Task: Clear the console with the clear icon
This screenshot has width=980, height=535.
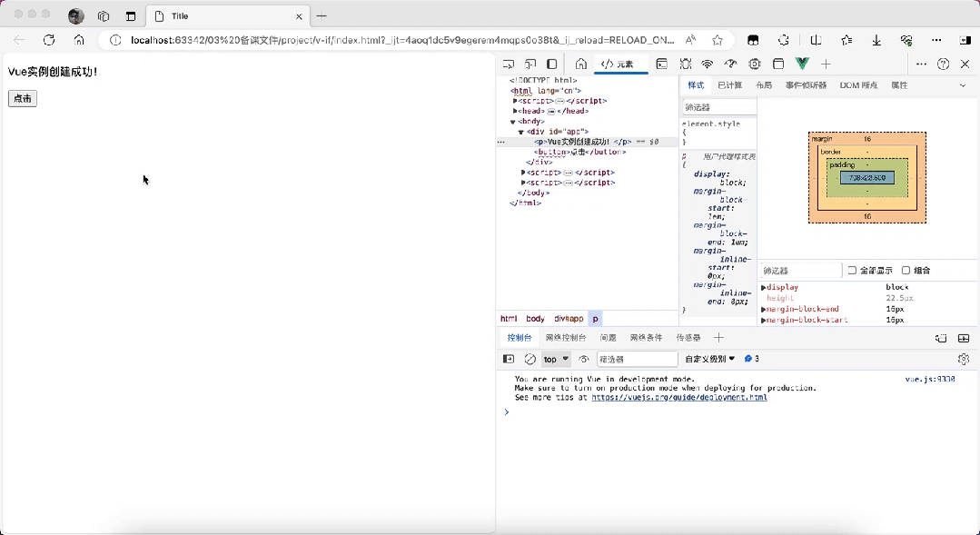Action: [530, 359]
